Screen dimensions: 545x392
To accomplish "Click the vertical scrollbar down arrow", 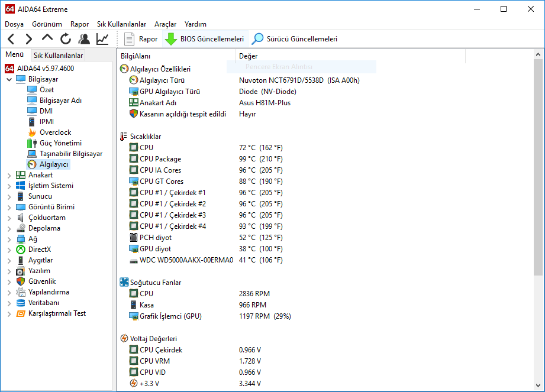I will click(538, 385).
